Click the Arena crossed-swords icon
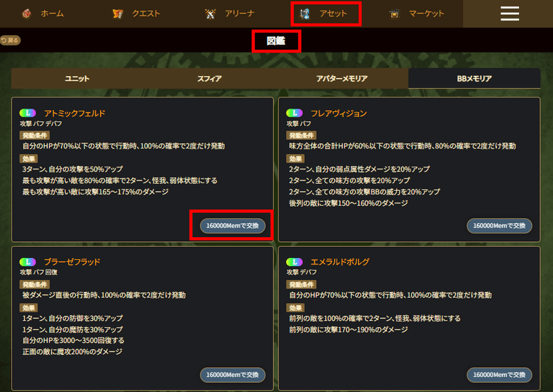Viewport: 553px width, 392px height. tap(210, 14)
